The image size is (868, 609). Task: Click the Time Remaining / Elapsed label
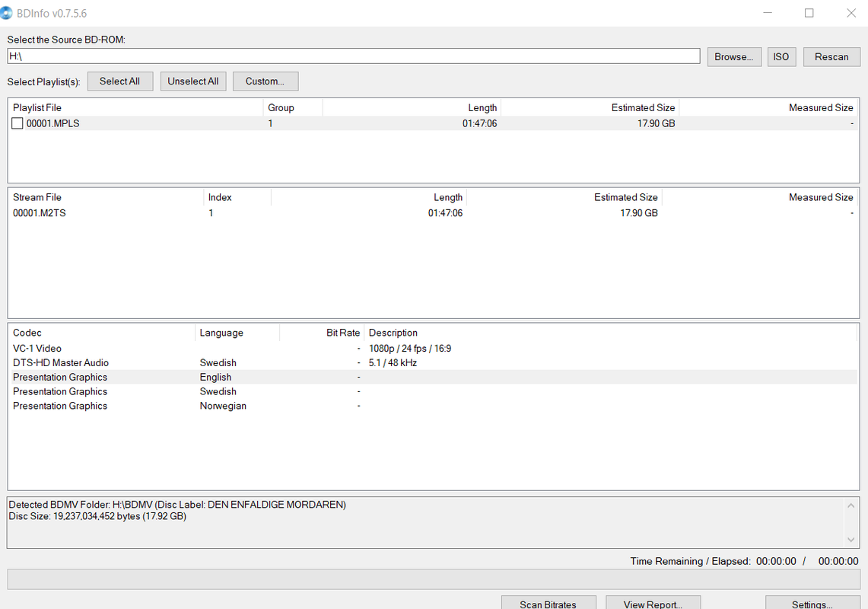(690, 561)
